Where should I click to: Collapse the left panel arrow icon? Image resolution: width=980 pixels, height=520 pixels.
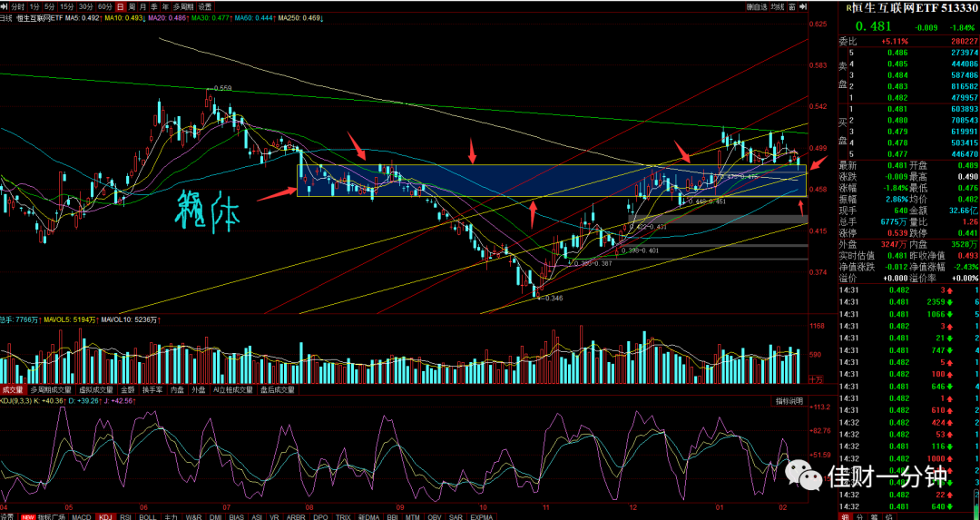click(x=4, y=7)
